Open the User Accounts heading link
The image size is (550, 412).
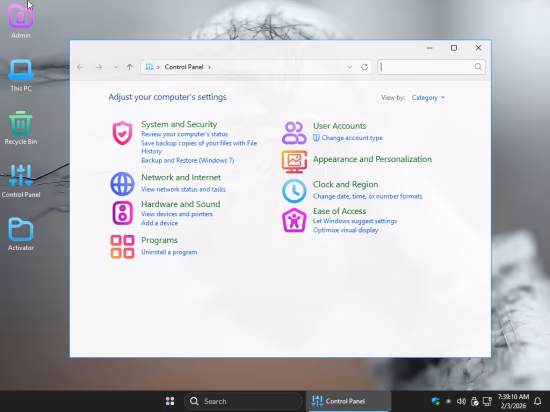tap(340, 126)
